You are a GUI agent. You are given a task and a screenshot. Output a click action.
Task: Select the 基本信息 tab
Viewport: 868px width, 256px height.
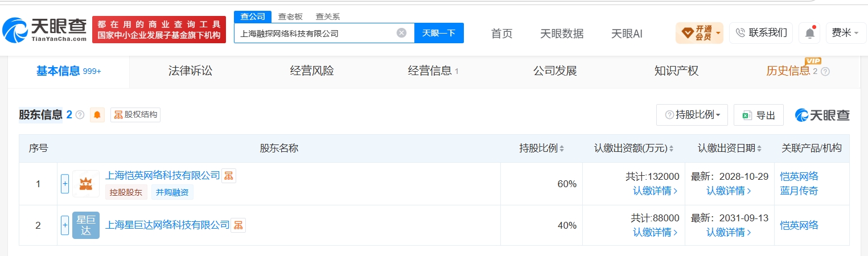tap(69, 71)
